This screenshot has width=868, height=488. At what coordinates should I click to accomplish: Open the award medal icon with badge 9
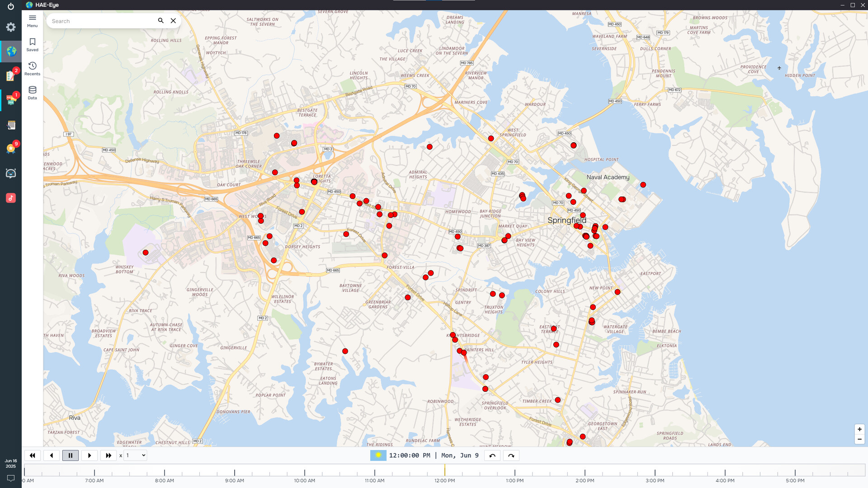tap(11, 149)
